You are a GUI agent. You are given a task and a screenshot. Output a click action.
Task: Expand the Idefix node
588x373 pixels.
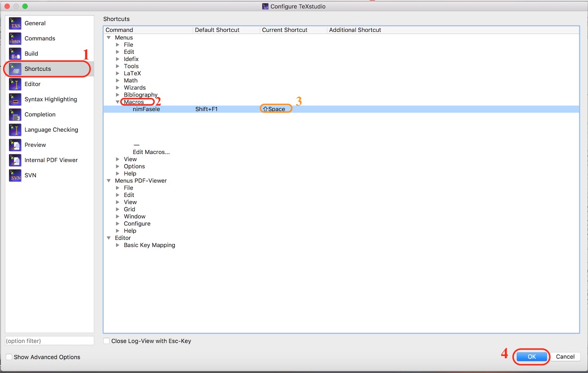(118, 59)
